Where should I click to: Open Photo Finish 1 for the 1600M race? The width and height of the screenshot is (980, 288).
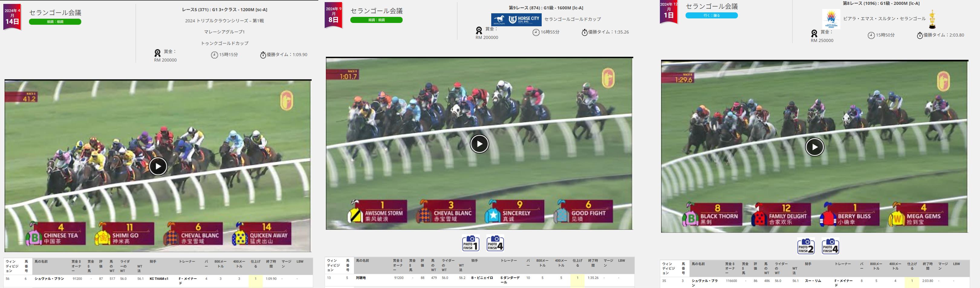(470, 244)
